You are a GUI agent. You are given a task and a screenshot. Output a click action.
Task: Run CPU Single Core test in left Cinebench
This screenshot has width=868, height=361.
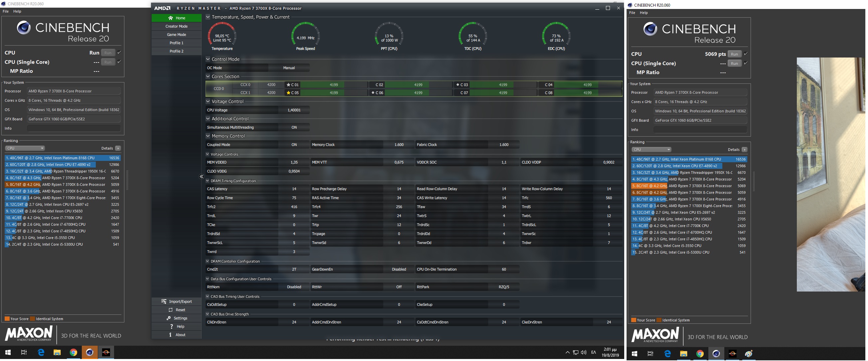coord(108,62)
